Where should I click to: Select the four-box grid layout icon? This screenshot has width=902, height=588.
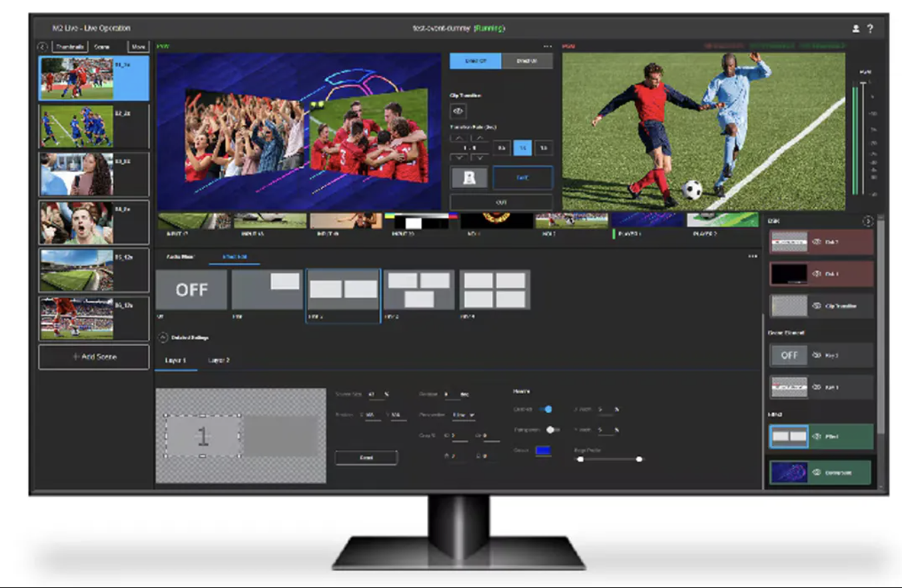[x=495, y=289]
